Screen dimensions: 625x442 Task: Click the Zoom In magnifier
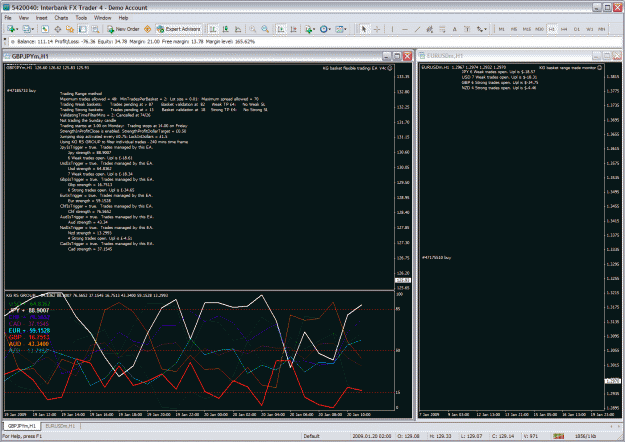point(252,29)
